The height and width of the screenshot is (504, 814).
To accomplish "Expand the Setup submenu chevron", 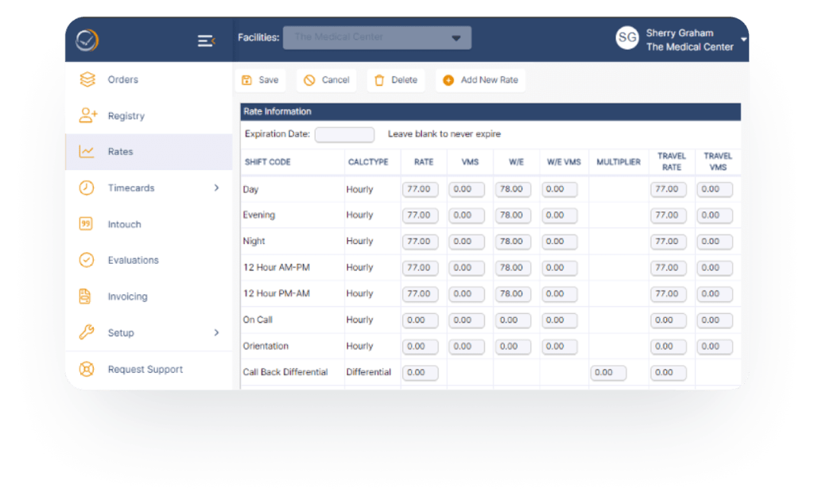I will (216, 333).
